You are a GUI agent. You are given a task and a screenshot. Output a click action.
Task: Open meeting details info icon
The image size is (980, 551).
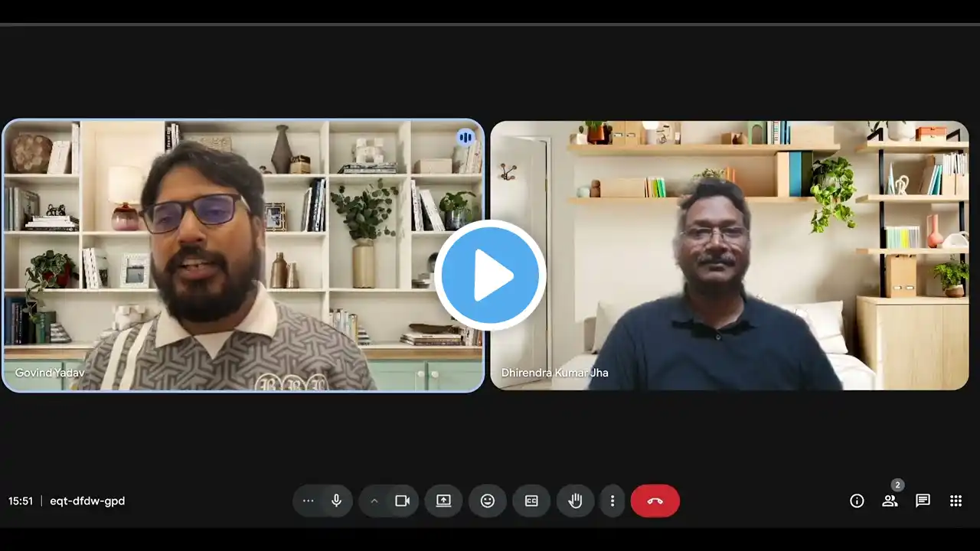pos(857,500)
